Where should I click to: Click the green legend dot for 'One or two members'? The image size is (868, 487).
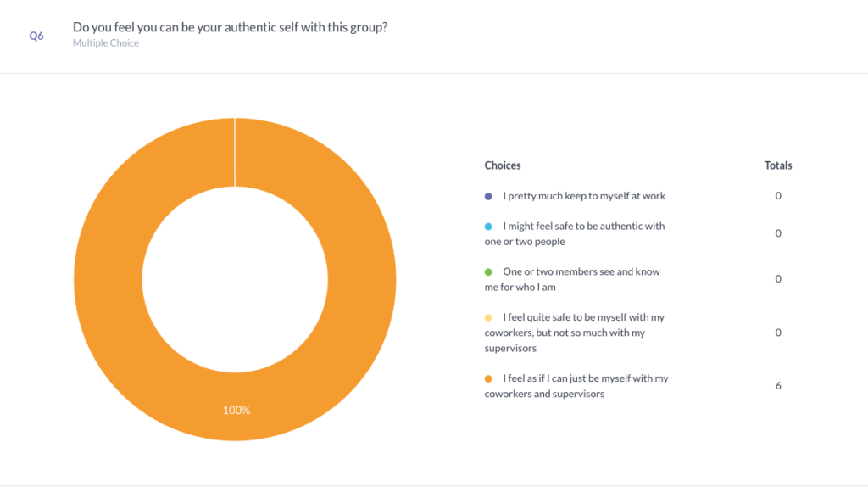coord(488,272)
